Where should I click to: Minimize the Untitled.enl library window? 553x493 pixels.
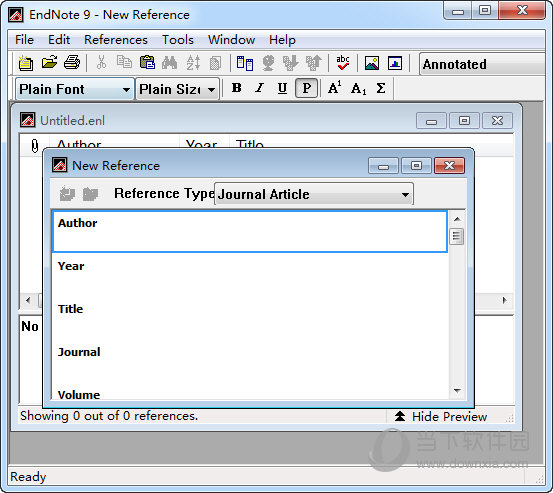(x=431, y=121)
